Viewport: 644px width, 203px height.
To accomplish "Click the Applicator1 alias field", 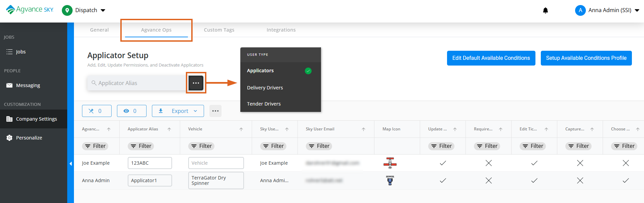I will (150, 180).
